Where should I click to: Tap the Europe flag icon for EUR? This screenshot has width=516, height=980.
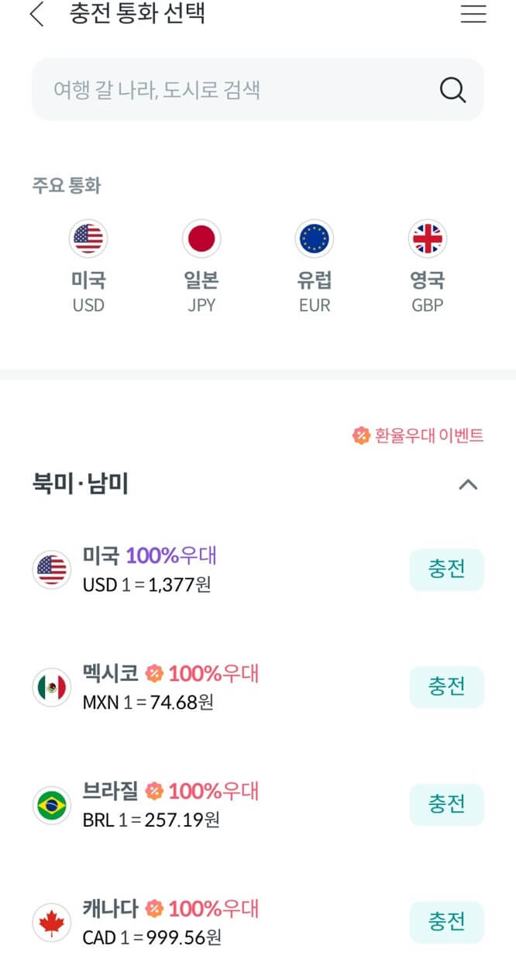(x=314, y=239)
